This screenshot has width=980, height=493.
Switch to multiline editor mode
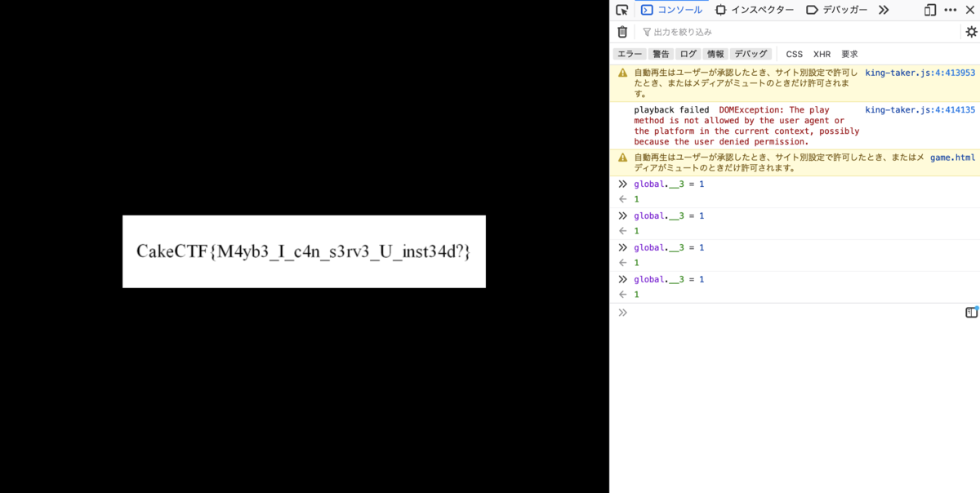tap(971, 312)
